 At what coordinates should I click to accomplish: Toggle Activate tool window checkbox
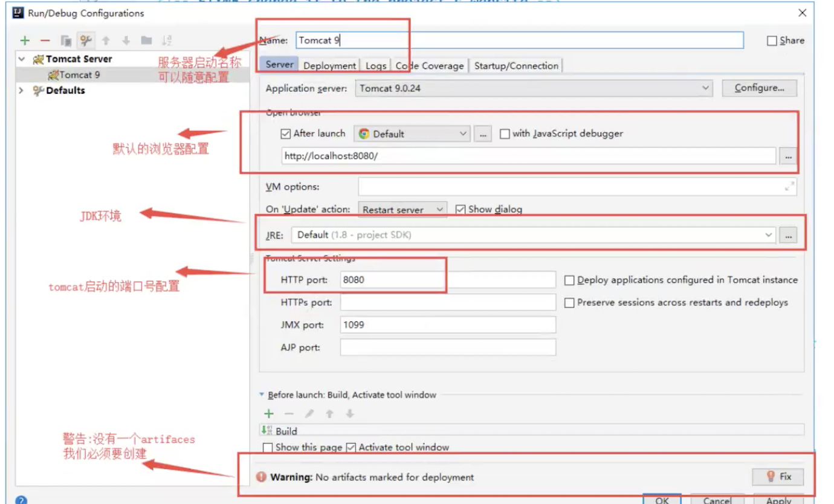point(351,448)
